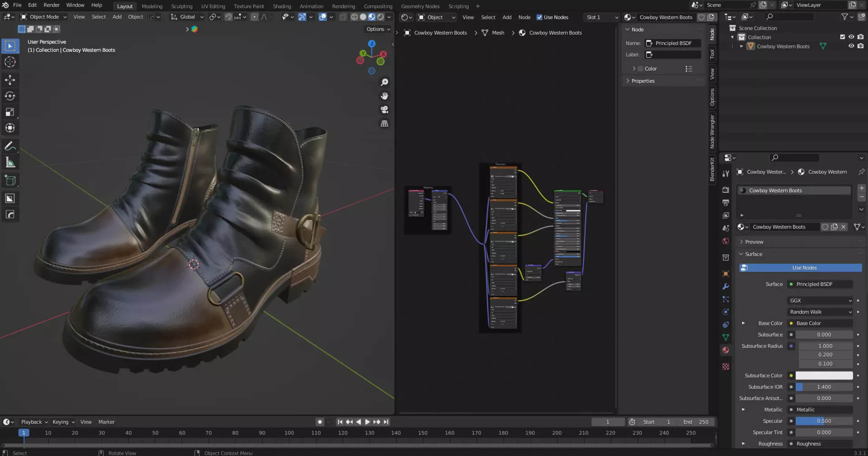Disable Cowboy Western Boots in renders camera icon

(x=861, y=46)
